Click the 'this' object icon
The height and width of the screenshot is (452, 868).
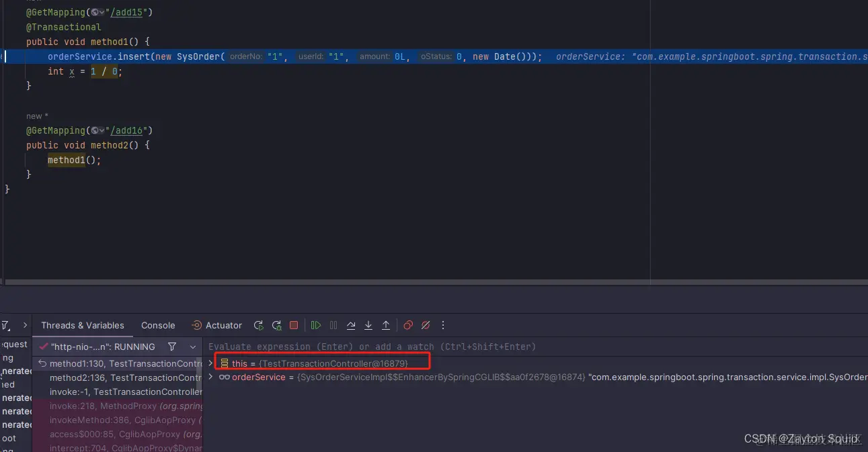pos(225,363)
